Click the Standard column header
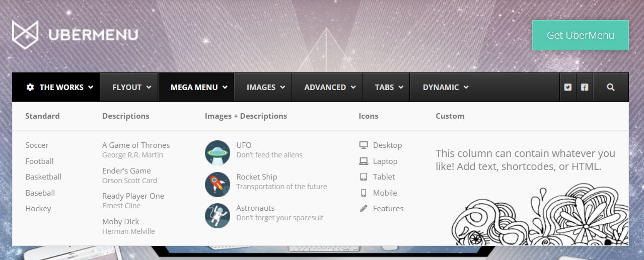 pyautogui.click(x=42, y=116)
